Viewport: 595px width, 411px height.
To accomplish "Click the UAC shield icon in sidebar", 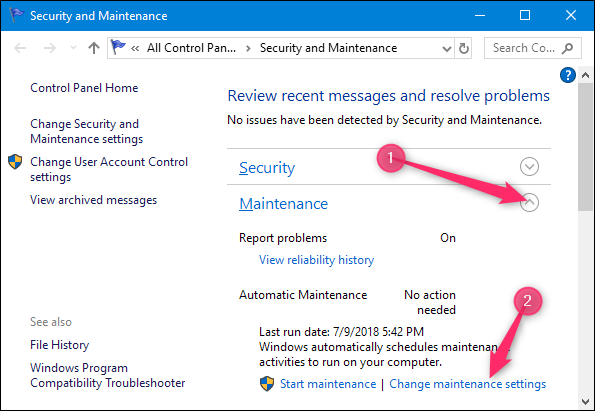I will (x=15, y=162).
